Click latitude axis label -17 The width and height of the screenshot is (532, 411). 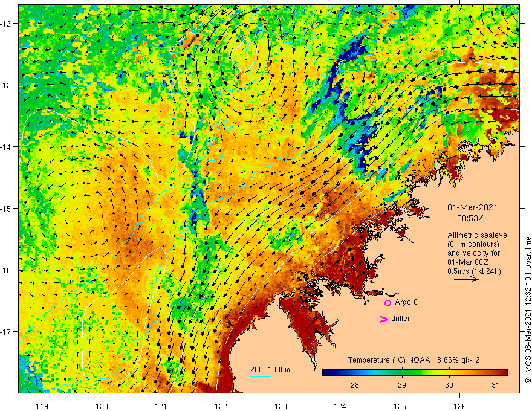point(5,332)
